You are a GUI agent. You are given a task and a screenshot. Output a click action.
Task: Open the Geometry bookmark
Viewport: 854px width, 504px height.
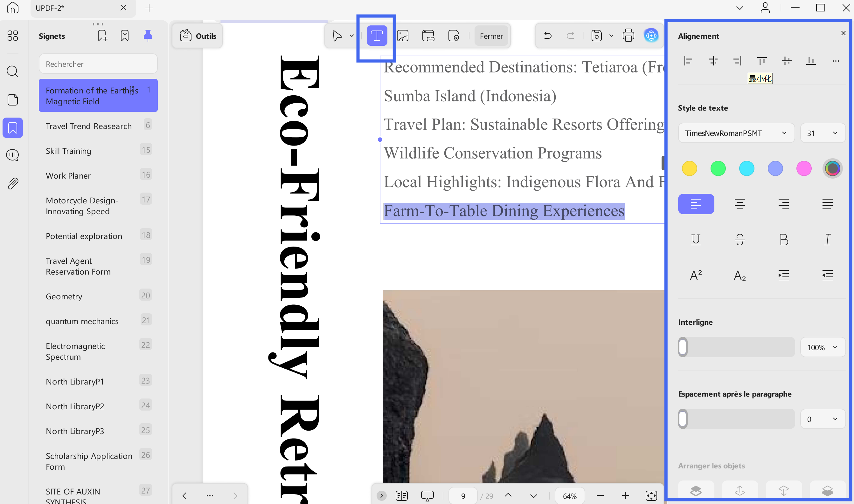click(x=98, y=296)
